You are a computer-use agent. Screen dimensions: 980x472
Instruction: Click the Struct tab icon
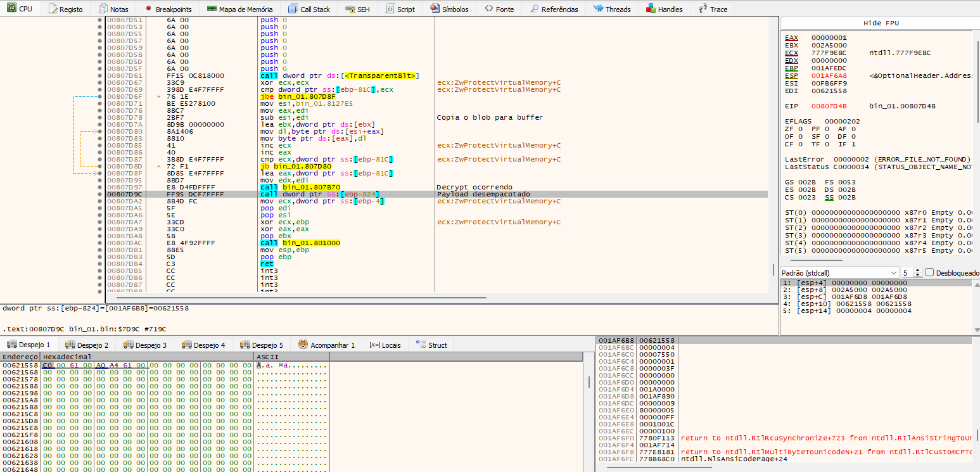(x=421, y=345)
